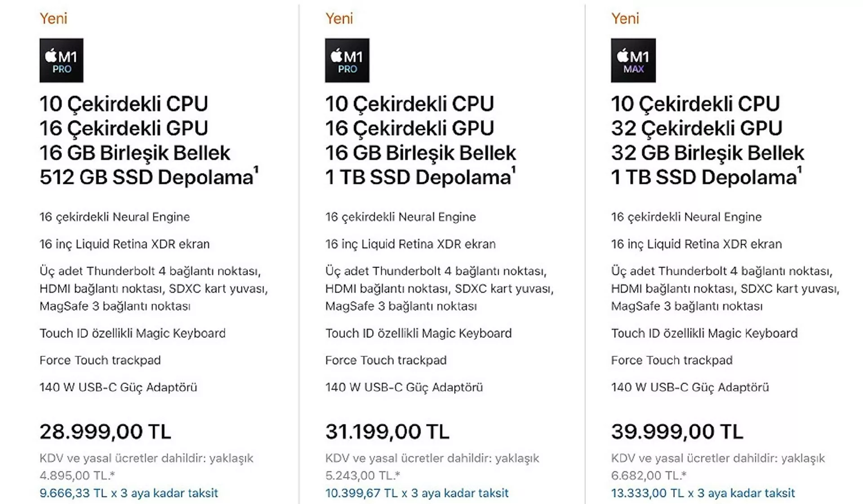This screenshot has width=863, height=504.
Task: Open the 9.666,33 TL installment link
Action: (x=129, y=493)
